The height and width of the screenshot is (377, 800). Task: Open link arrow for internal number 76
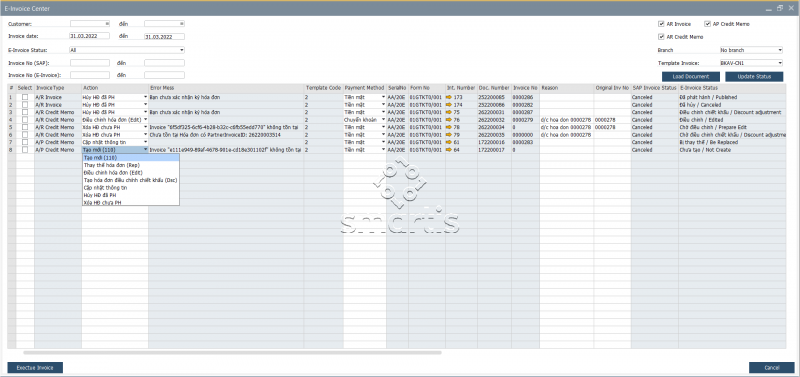[449, 119]
